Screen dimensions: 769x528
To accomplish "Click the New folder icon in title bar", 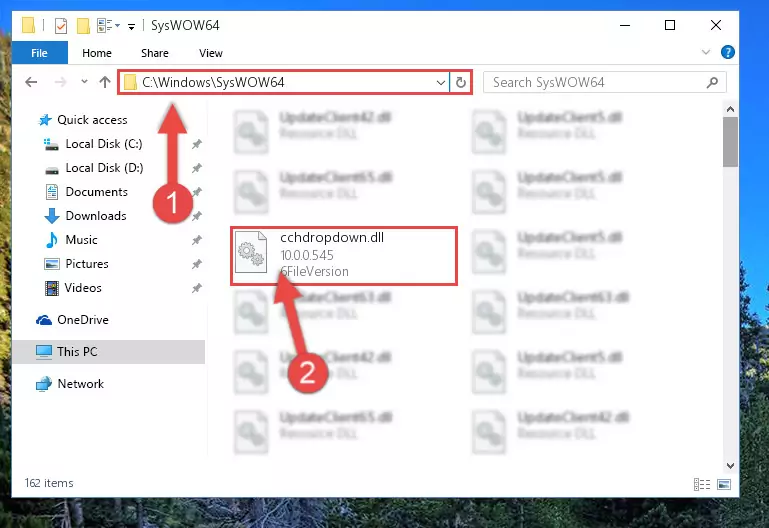I will tap(83, 25).
